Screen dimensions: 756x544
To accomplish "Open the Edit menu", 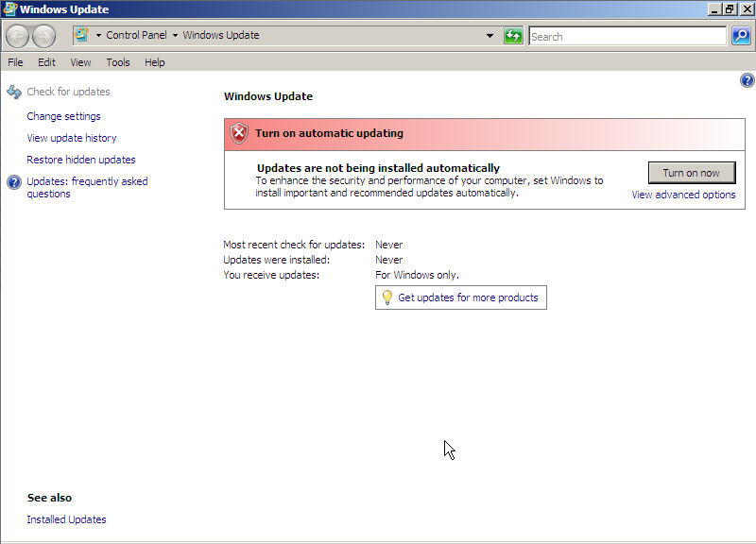I will [46, 62].
